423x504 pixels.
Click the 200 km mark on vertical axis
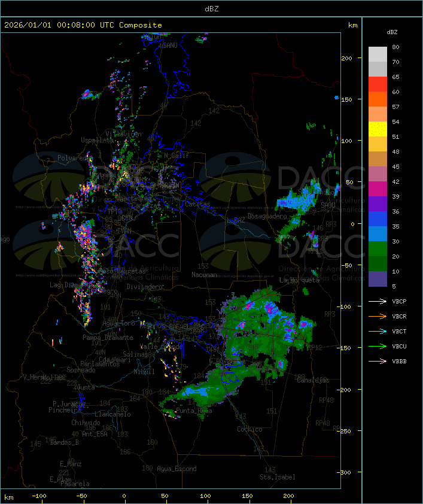point(346,58)
